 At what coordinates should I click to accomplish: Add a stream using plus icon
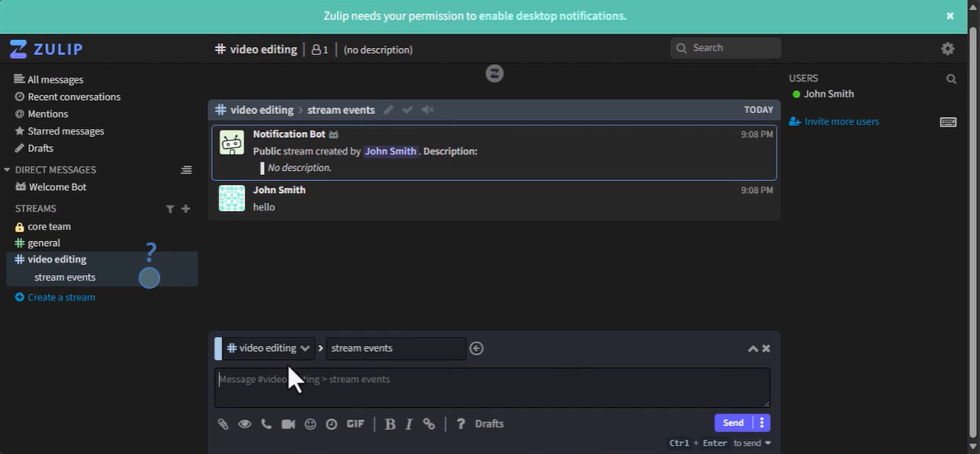pyautogui.click(x=186, y=209)
